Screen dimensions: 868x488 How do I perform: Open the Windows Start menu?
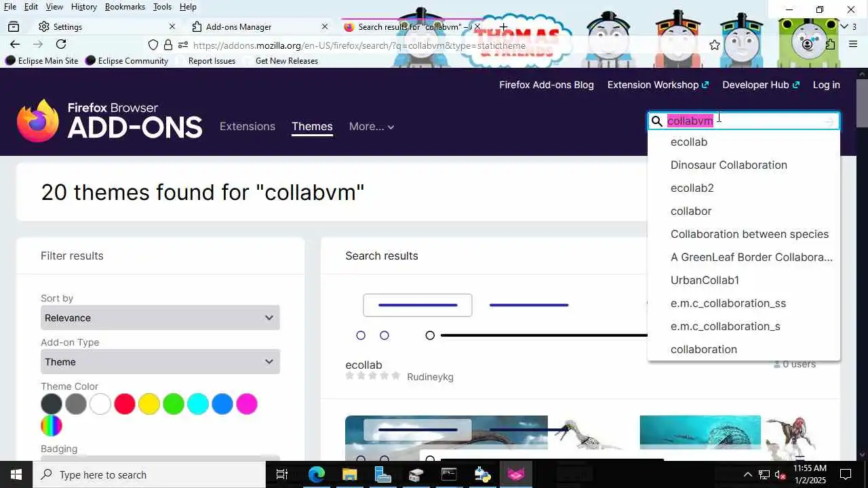coord(16,474)
